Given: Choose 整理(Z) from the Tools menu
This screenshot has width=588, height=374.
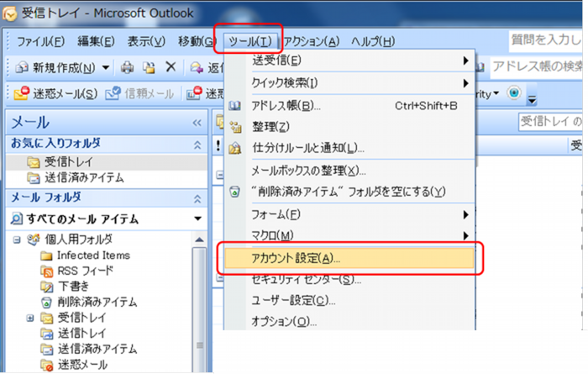Looking at the screenshot, I should pos(349,127).
